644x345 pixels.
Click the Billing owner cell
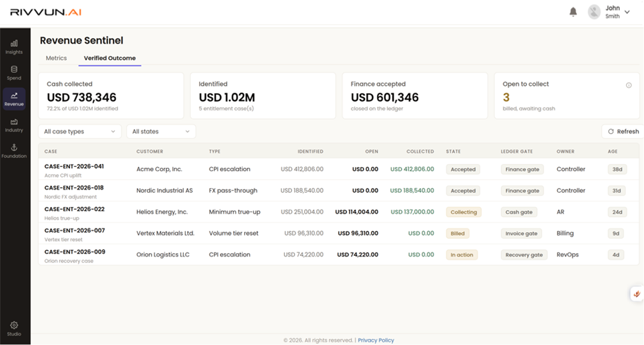(x=565, y=233)
